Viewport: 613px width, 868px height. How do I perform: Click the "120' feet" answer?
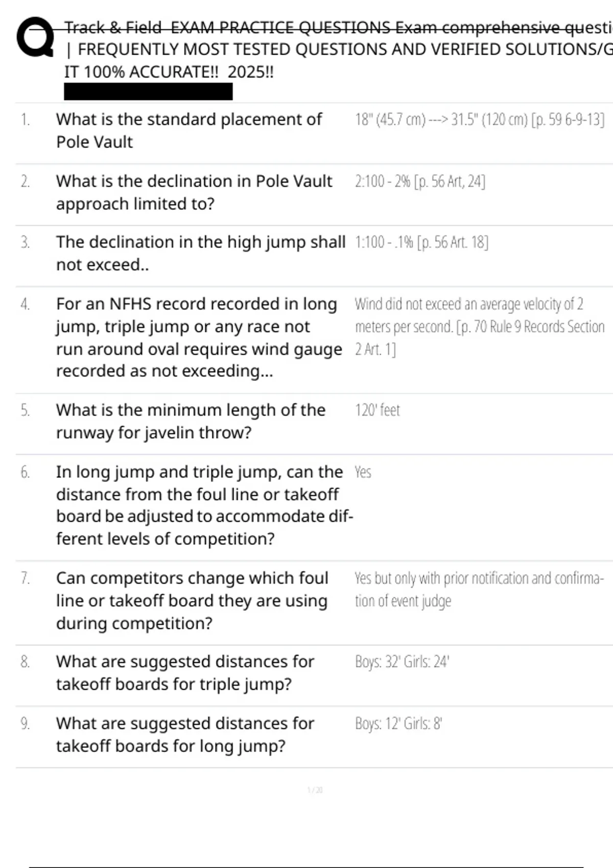point(378,410)
